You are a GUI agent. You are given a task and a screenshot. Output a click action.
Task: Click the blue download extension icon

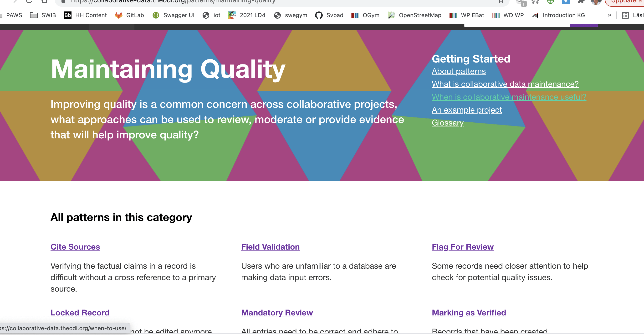[x=566, y=1]
